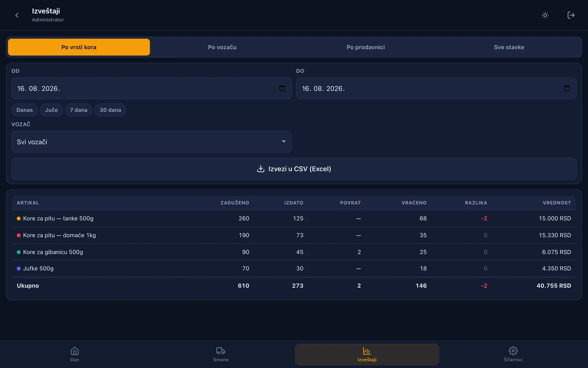Open the Izveštaji chart tab
Screen dimensions: 588x368
coord(367,354)
